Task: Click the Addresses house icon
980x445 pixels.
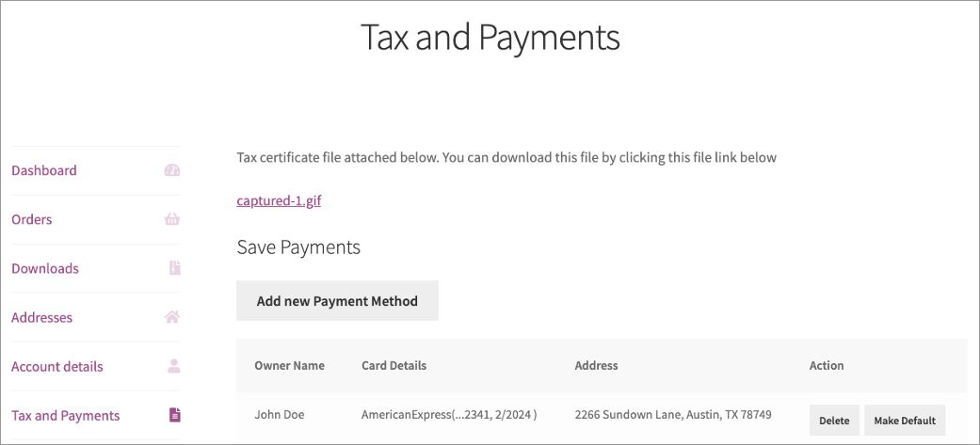Action: 172,317
